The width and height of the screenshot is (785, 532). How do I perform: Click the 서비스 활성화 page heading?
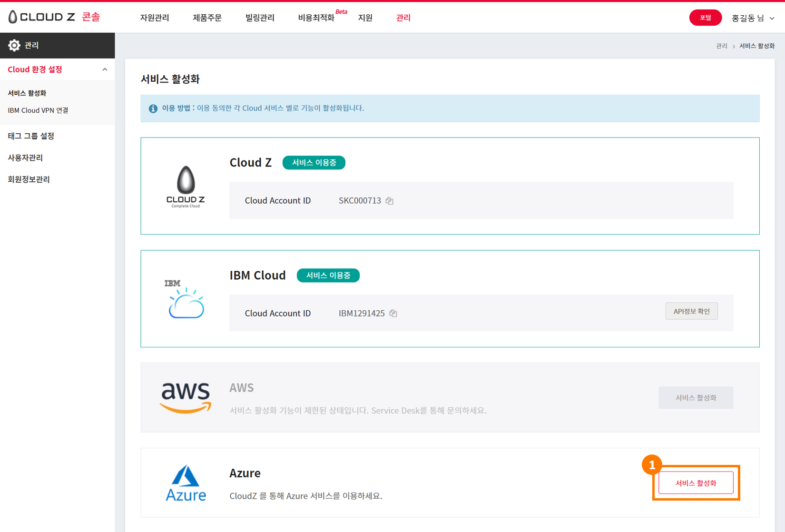tap(170, 79)
